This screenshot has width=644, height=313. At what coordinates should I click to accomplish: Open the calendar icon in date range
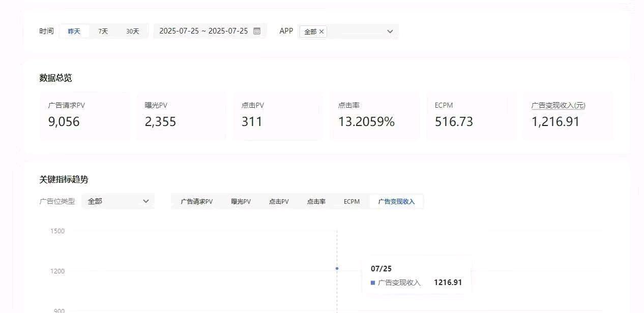pos(257,31)
